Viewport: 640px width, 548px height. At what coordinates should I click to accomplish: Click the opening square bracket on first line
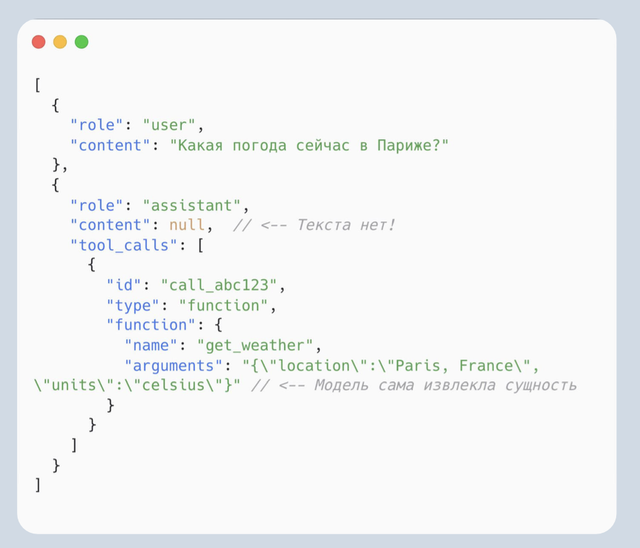[37, 85]
